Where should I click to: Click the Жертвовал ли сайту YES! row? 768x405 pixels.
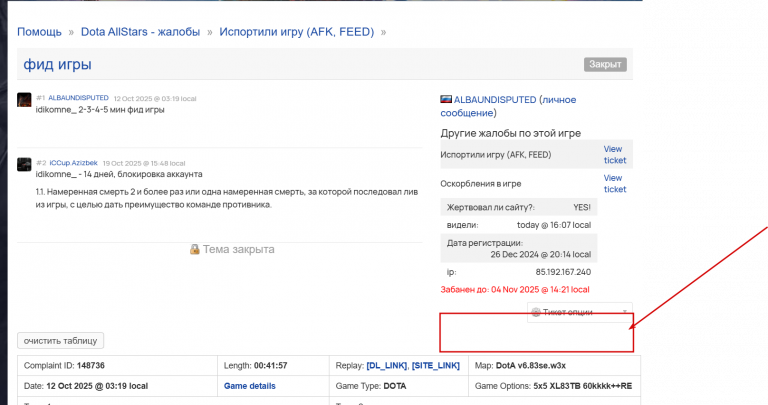coord(519,207)
